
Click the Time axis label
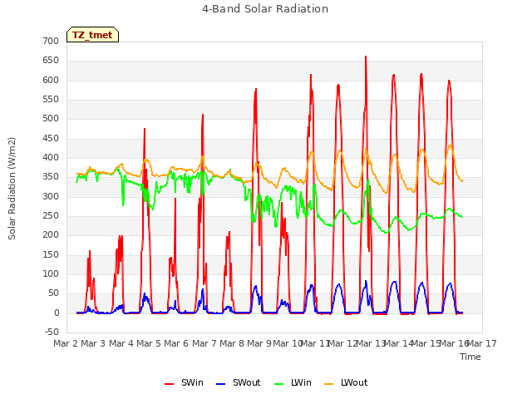[x=470, y=357]
